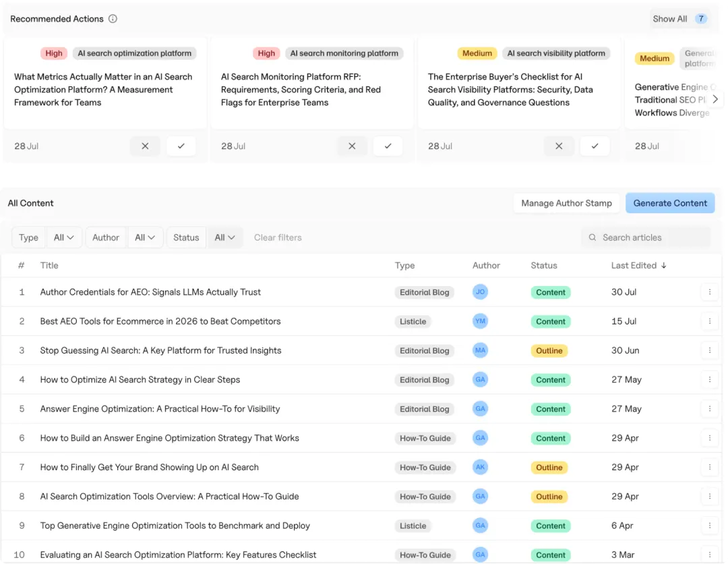The width and height of the screenshot is (728, 564).
Task: Click the Show All recommended actions button
Action: click(x=679, y=19)
